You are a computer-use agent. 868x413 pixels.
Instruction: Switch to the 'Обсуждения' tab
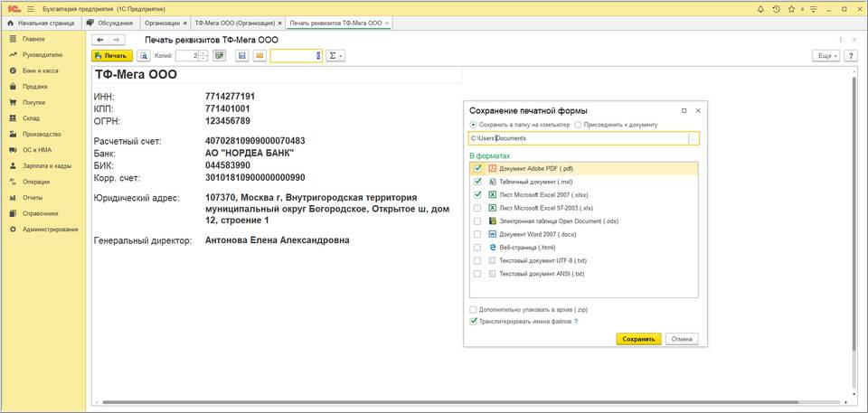point(115,22)
